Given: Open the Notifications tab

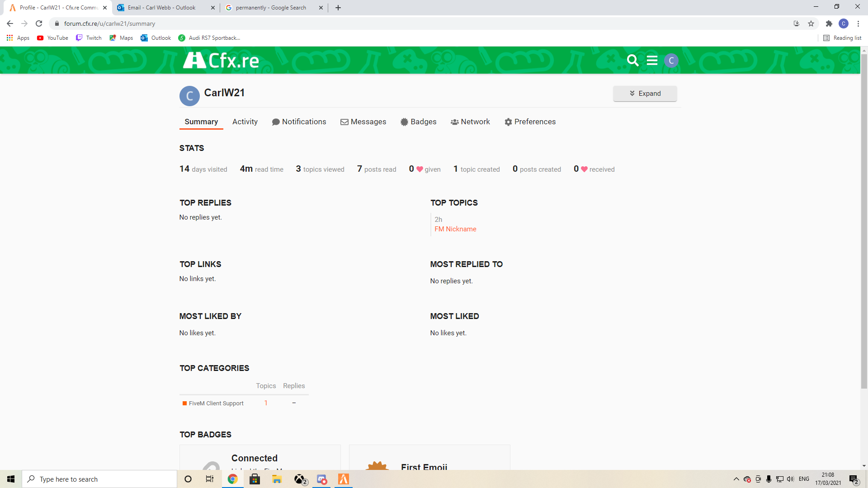Looking at the screenshot, I should [299, 122].
